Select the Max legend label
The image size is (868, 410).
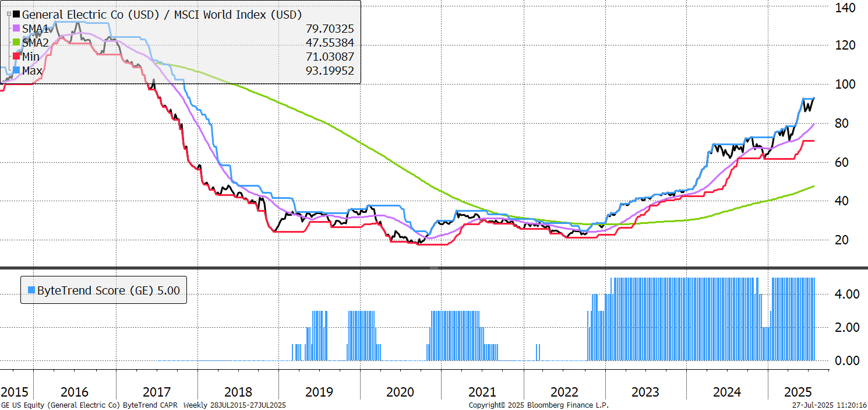click(x=33, y=71)
